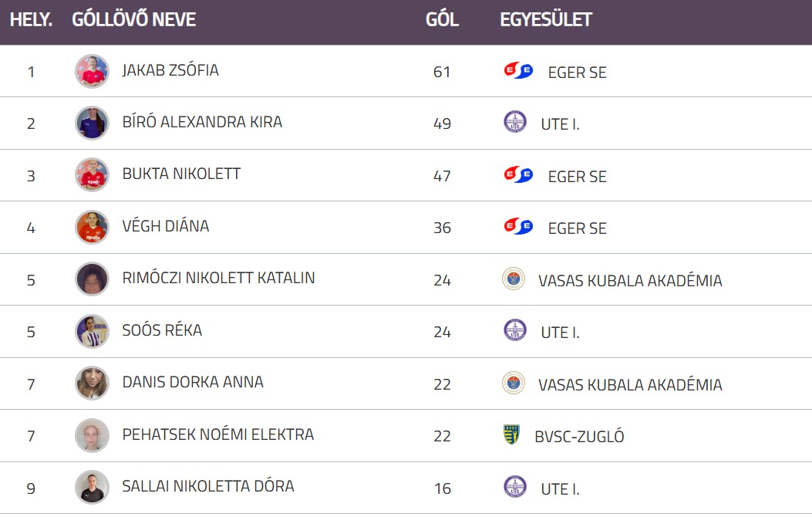Click BVSC-Zugló shield logo
This screenshot has height=517, width=812.
tap(511, 434)
